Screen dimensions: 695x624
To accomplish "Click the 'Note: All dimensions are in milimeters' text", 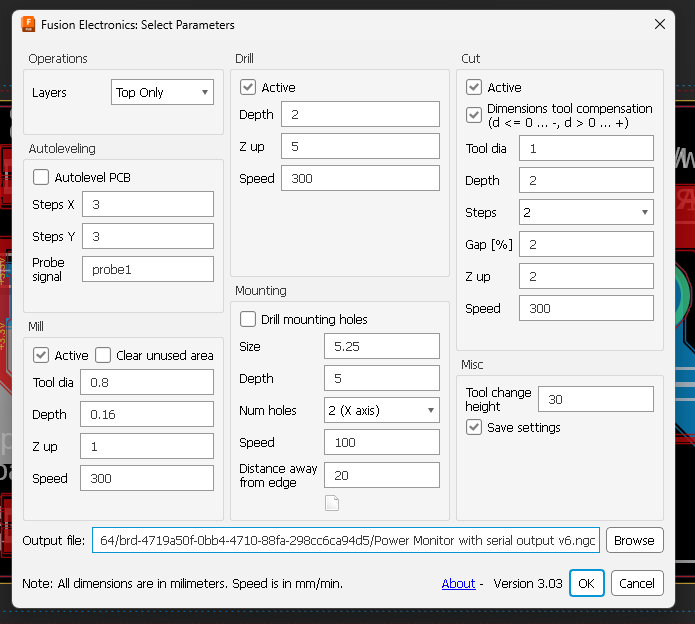I will [x=125, y=584].
